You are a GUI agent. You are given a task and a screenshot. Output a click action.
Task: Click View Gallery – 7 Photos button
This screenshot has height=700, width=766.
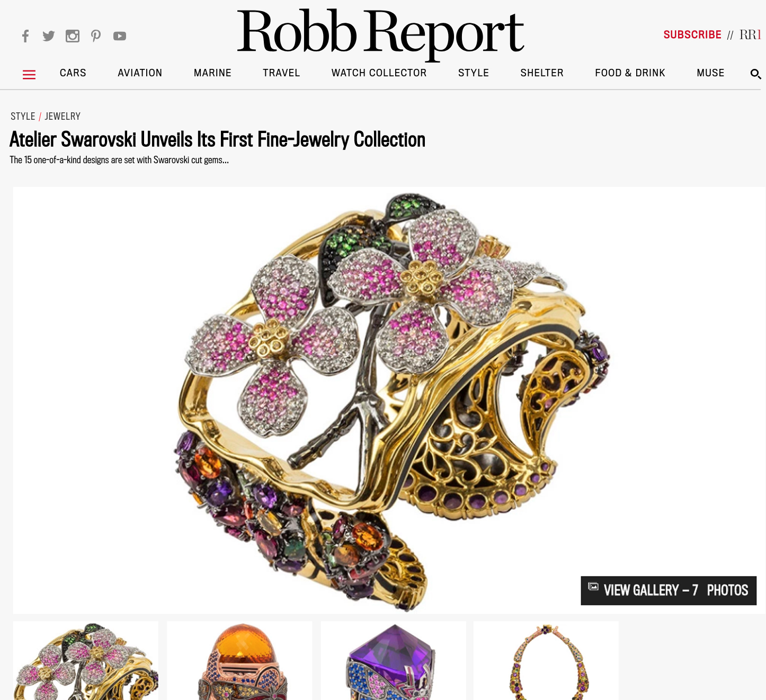click(x=669, y=590)
